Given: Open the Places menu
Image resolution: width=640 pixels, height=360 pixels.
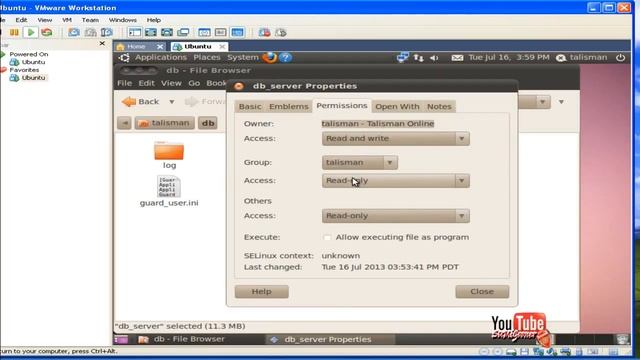Looking at the screenshot, I should click(x=207, y=58).
